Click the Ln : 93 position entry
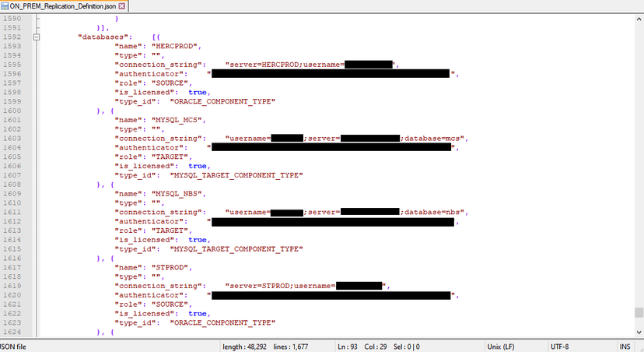The width and height of the screenshot is (644, 352). pyautogui.click(x=348, y=347)
